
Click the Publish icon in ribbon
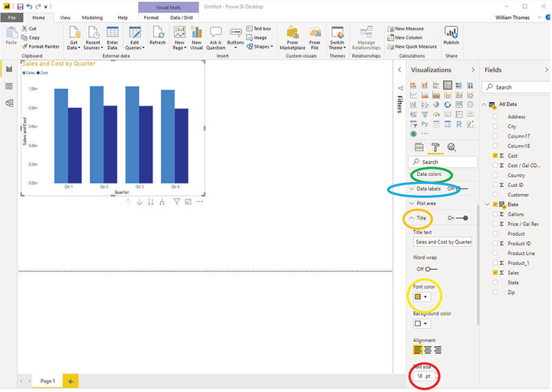[x=451, y=35]
